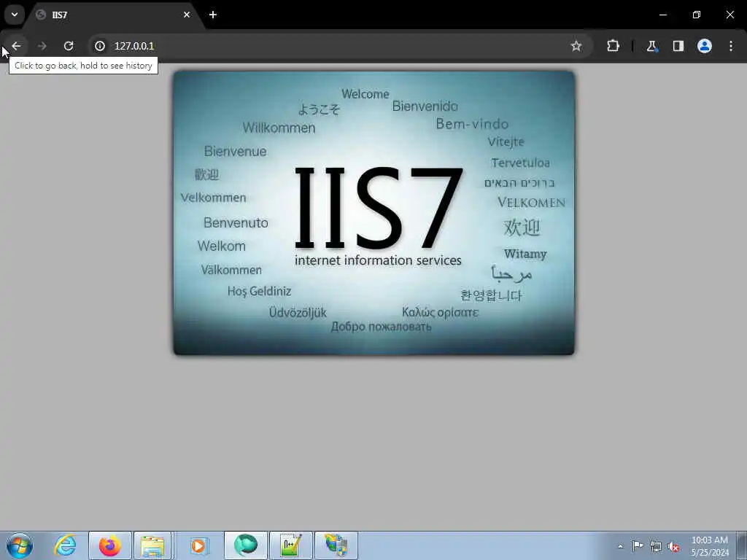The width and height of the screenshot is (747, 560).
Task: Show hidden tray icons arrow
Action: coord(620,546)
